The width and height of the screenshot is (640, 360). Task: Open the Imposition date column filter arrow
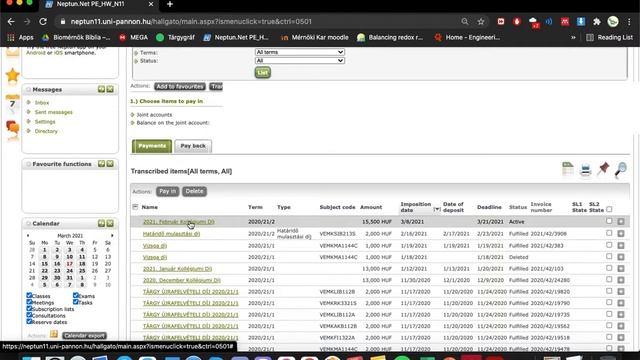pyautogui.click(x=437, y=209)
